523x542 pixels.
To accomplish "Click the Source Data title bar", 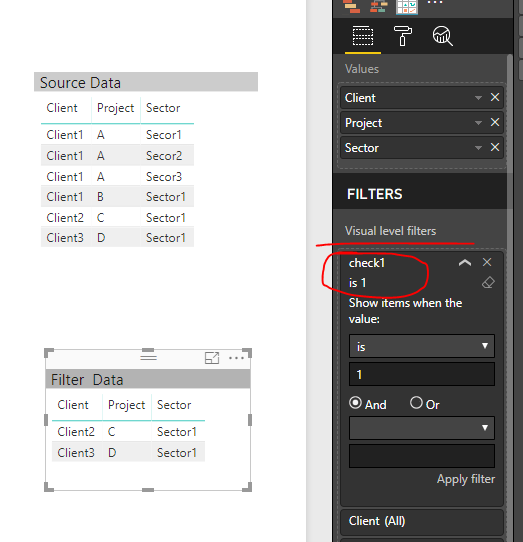I will (x=146, y=82).
